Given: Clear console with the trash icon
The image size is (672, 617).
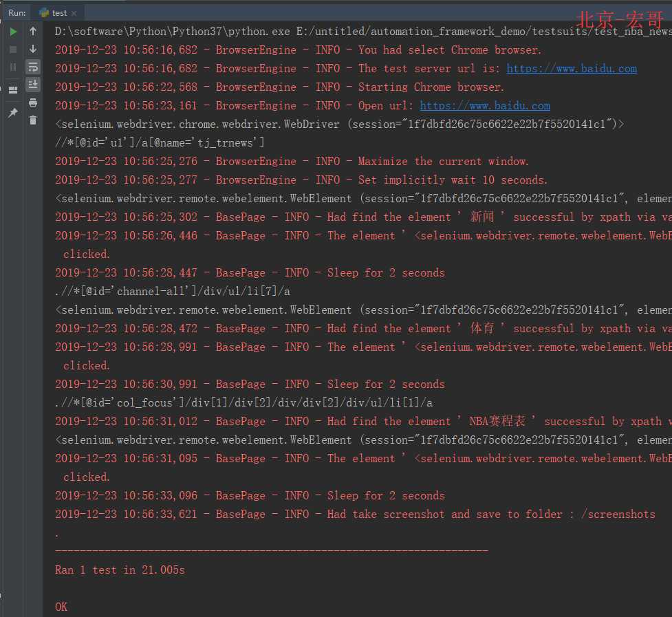Looking at the screenshot, I should tap(33, 120).
